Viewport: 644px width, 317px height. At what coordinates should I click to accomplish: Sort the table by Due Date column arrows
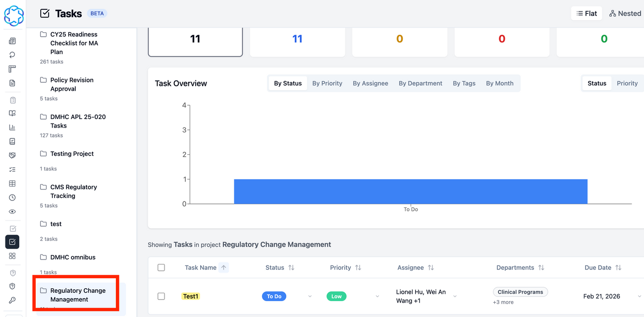click(618, 267)
